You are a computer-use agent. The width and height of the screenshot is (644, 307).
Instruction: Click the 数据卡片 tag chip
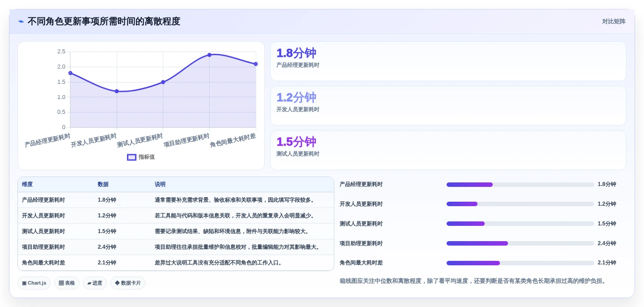point(128,283)
